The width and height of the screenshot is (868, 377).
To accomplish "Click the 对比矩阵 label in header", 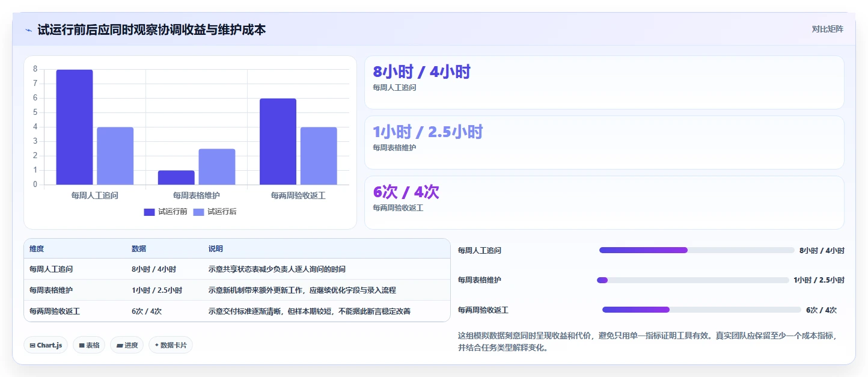I will click(827, 29).
